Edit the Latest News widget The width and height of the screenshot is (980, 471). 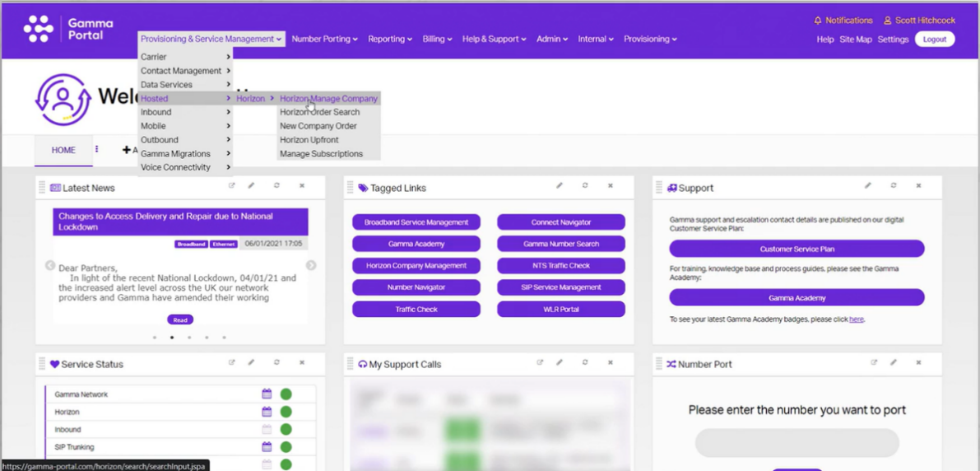click(x=251, y=186)
